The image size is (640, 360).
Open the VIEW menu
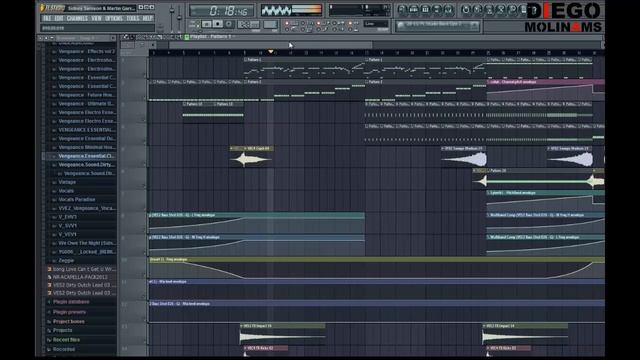[x=96, y=18]
